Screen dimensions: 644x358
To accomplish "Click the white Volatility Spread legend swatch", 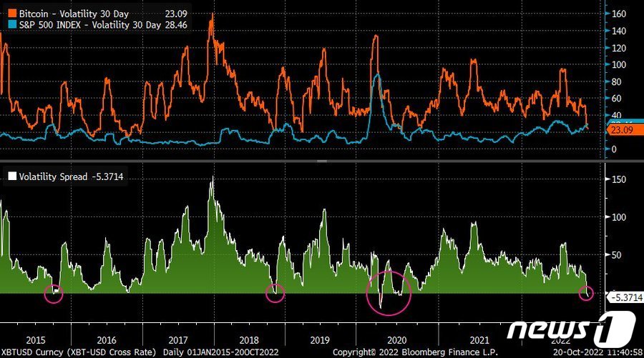I will (12, 176).
